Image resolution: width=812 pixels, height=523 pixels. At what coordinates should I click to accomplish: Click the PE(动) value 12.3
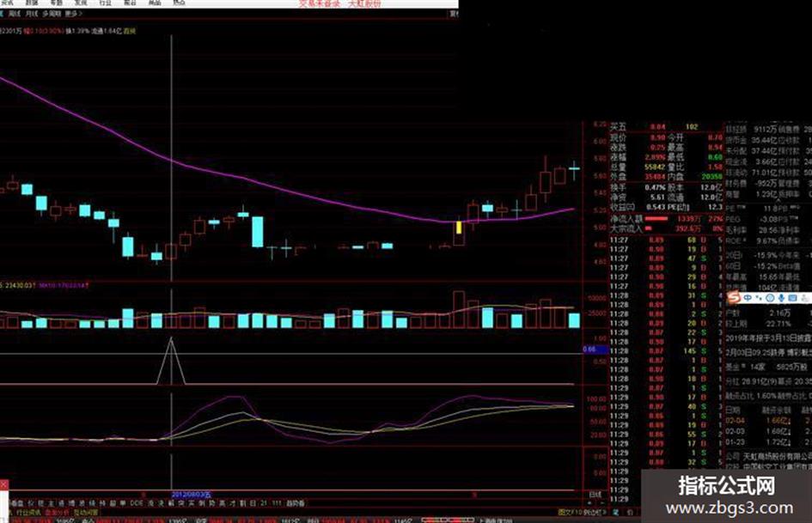coord(715,207)
